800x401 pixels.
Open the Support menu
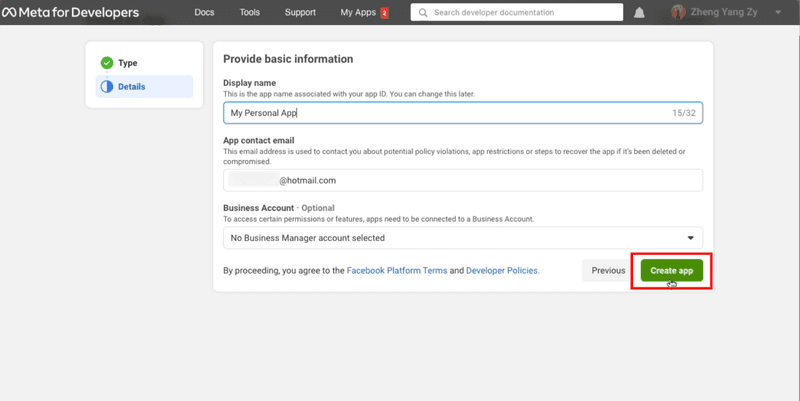(x=300, y=13)
